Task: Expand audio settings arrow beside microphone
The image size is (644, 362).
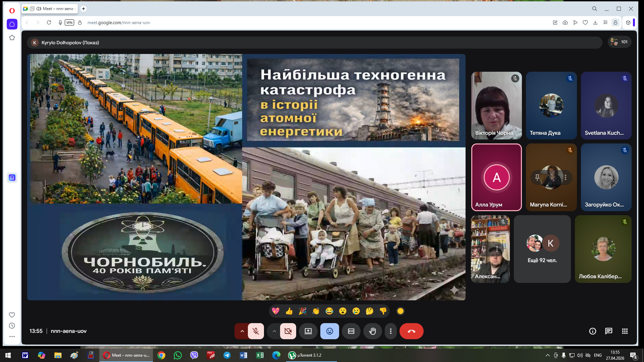Action: point(242,331)
